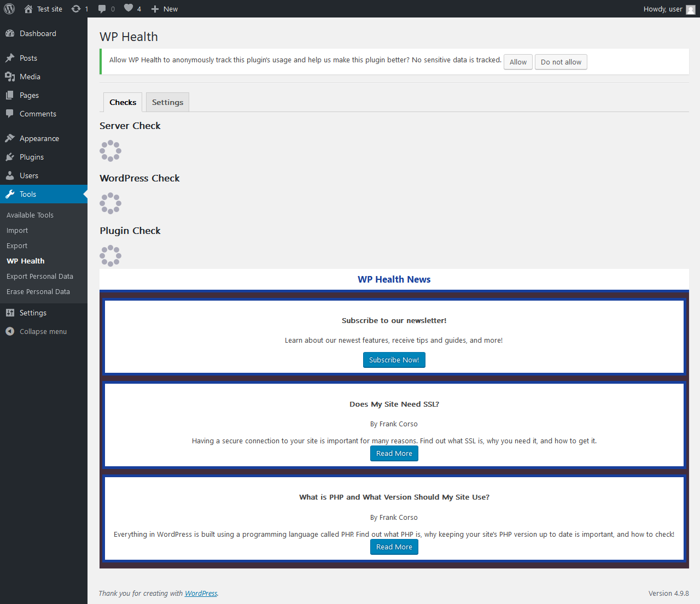Click the home icon beside Test site
Screen dimensions: 700x604
[28, 9]
